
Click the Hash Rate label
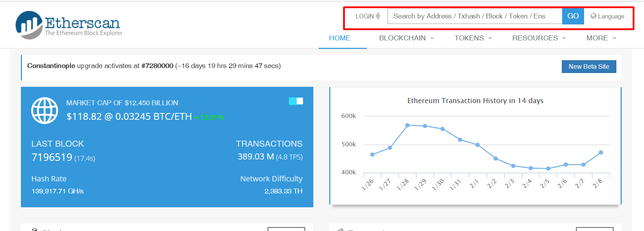point(49,179)
